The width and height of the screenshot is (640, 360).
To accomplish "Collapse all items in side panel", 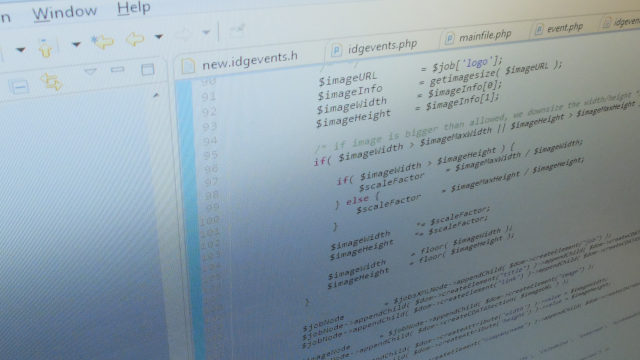I will (19, 87).
